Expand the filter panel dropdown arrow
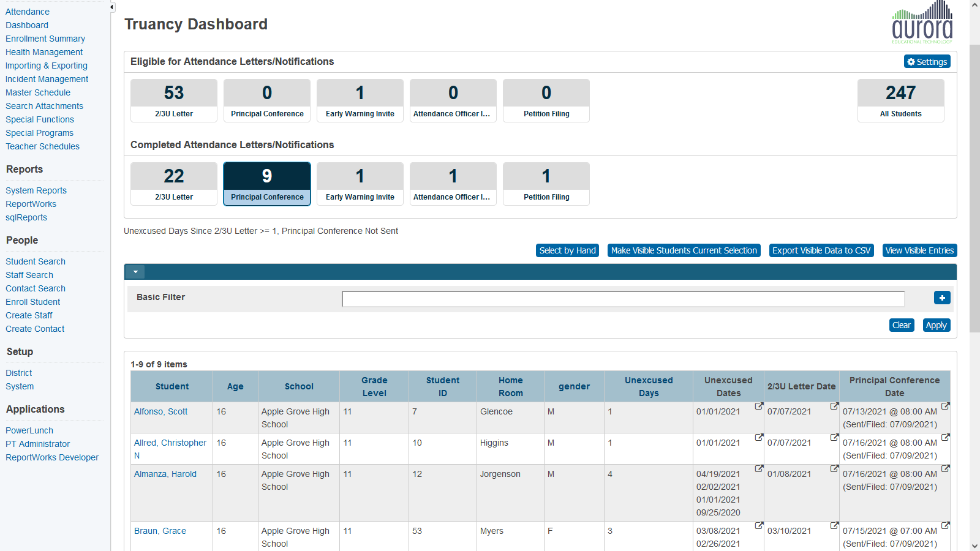Screen dimensions: 980x551 135,272
